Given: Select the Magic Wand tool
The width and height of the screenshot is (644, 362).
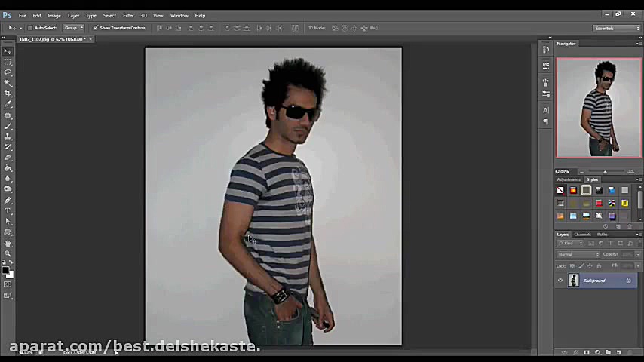Looking at the screenshot, I should click(x=8, y=83).
